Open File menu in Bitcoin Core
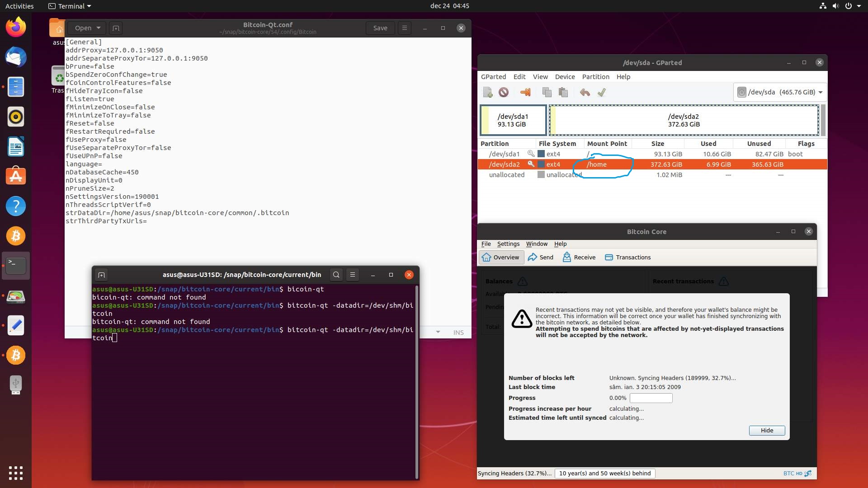The width and height of the screenshot is (868, 488). click(x=486, y=244)
